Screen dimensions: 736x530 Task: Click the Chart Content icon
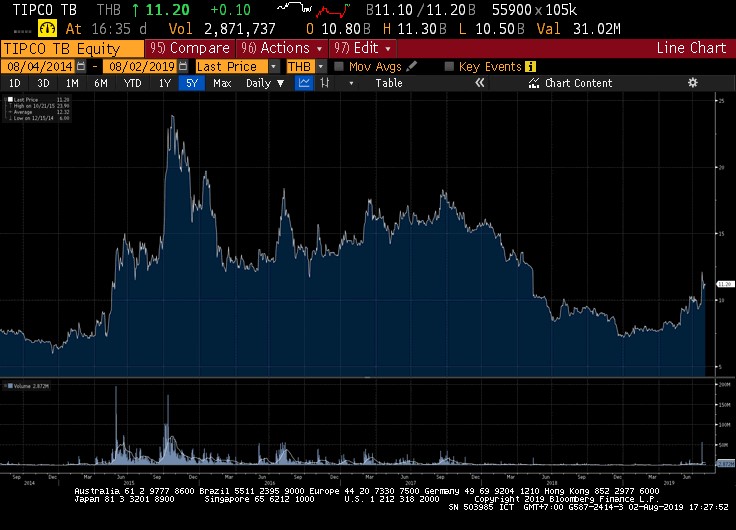(x=534, y=83)
